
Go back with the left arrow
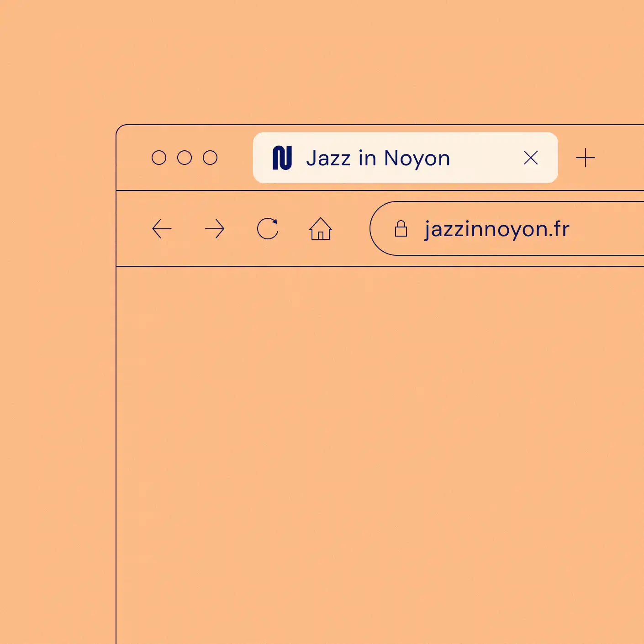click(162, 229)
